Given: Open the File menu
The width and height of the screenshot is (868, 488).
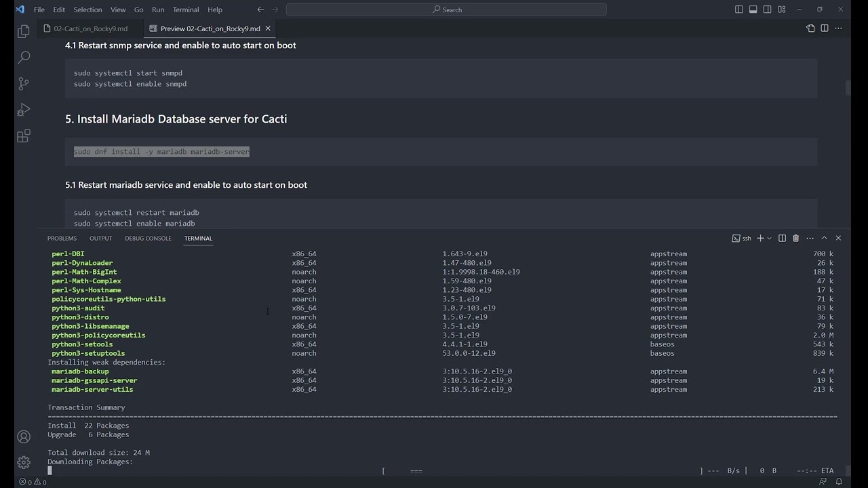Looking at the screenshot, I should coord(39,9).
